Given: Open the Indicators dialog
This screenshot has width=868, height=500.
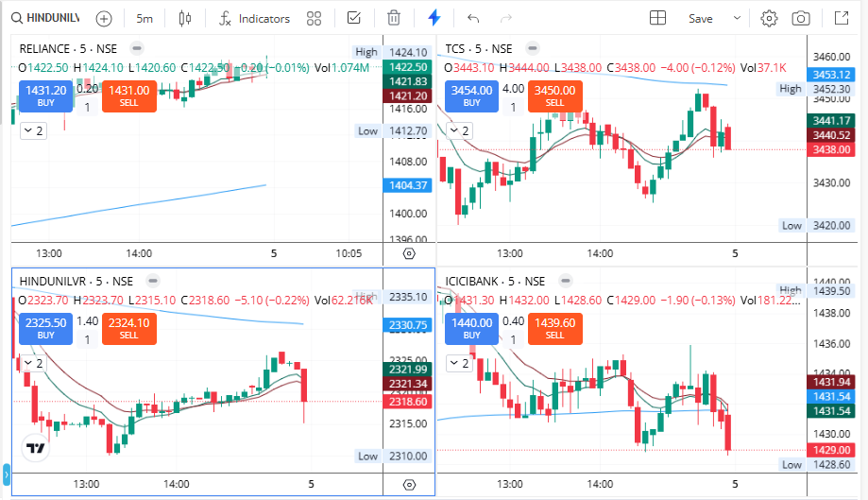Looking at the screenshot, I should coord(254,18).
